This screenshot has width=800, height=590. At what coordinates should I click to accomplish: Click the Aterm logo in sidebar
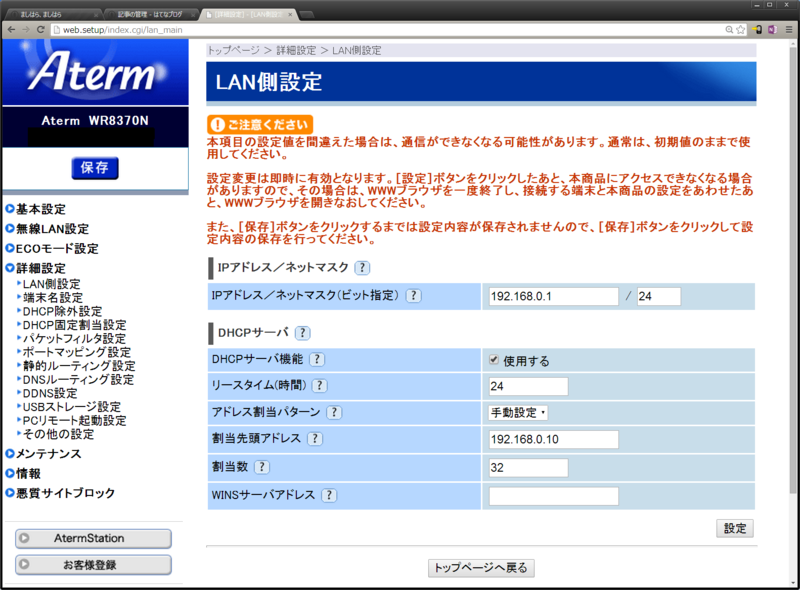[x=95, y=70]
